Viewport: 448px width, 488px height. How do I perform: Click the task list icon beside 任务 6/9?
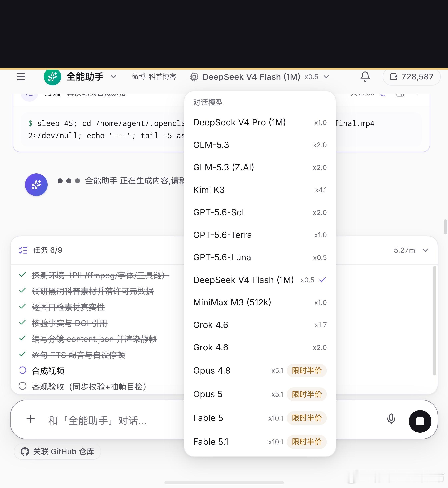click(x=23, y=250)
